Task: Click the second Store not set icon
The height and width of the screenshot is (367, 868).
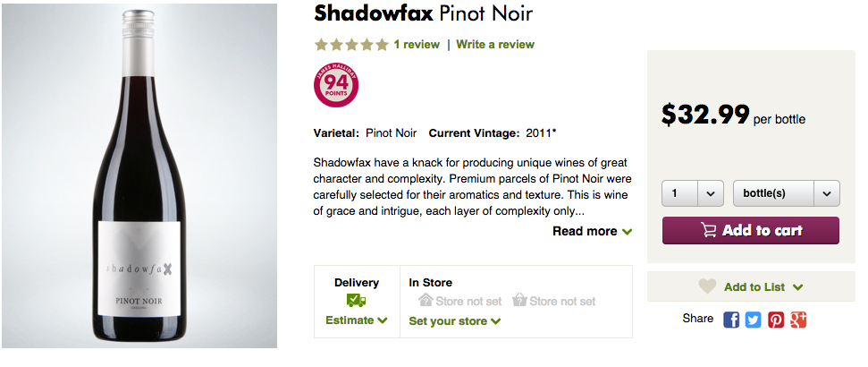Action: click(x=520, y=301)
